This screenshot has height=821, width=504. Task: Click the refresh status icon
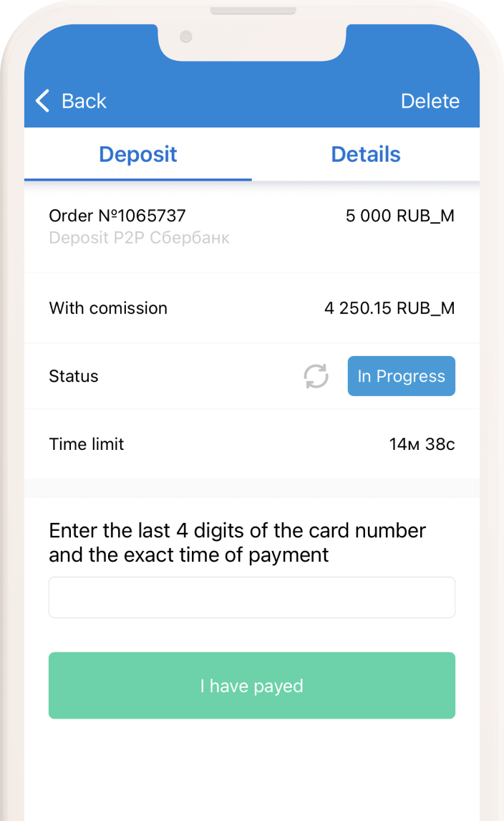[316, 376]
